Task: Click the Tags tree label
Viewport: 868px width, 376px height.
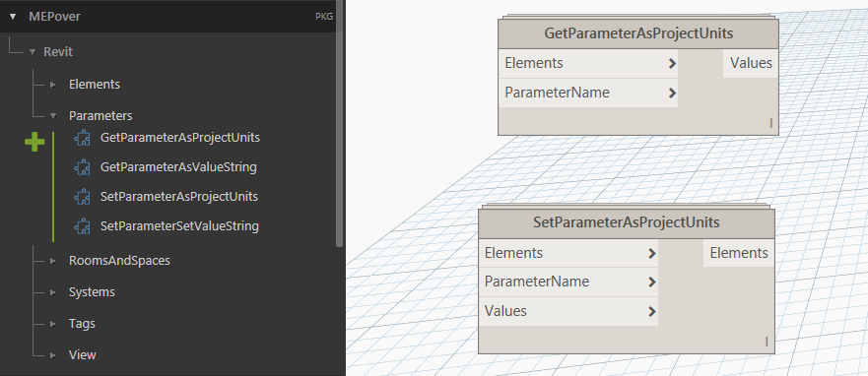Action: tap(82, 324)
